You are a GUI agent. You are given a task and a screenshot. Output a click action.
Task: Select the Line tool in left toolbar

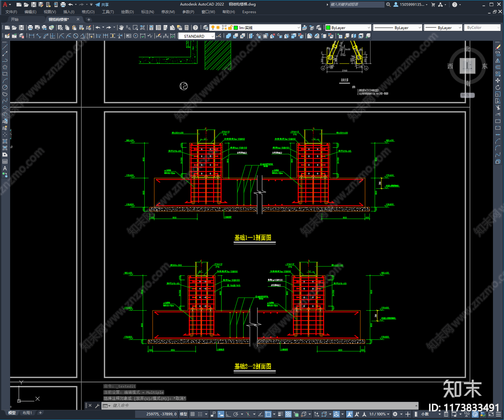pyautogui.click(x=5, y=47)
